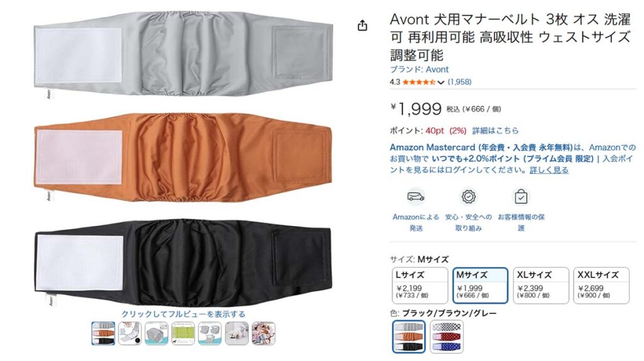Image resolution: width=644 pixels, height=361 pixels.
Task: Open the 1,958 reviews link
Action: 459,82
